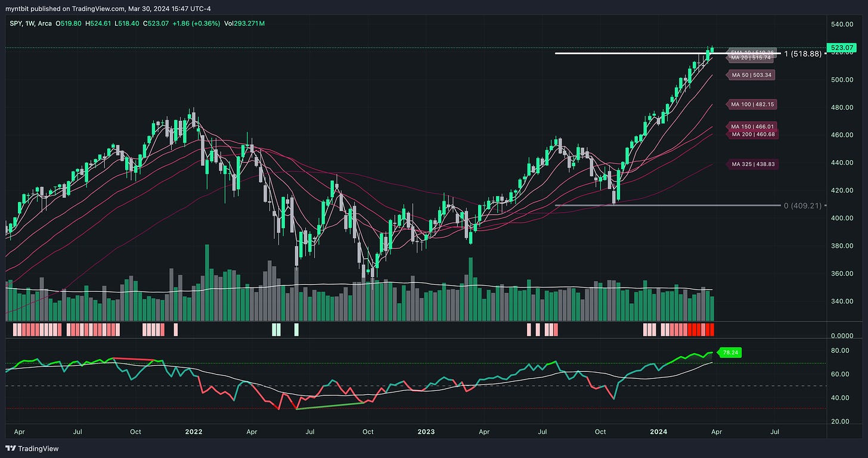The height and width of the screenshot is (458, 868).
Task: Click the gray 409.21 horizontal Fibonacci line
Action: (x=668, y=205)
